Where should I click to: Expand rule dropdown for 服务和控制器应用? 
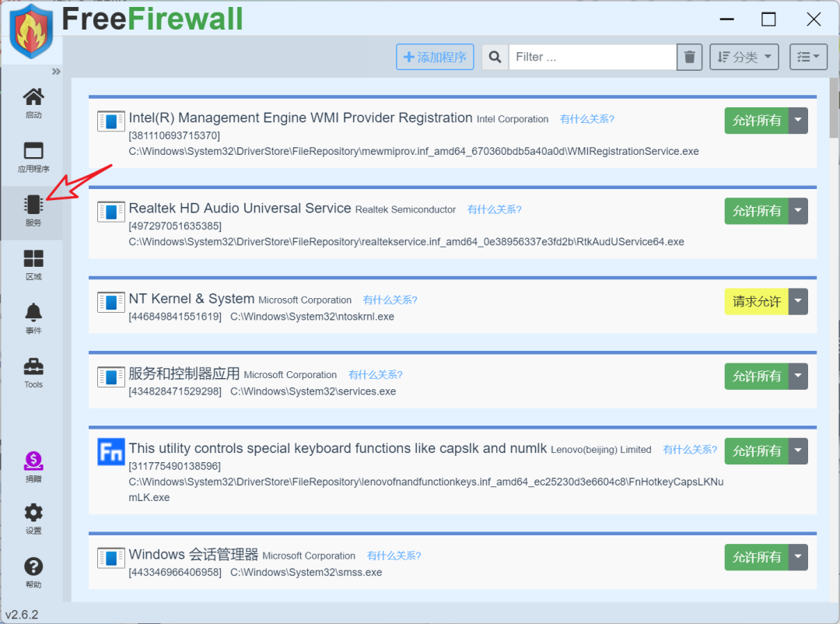coord(798,377)
